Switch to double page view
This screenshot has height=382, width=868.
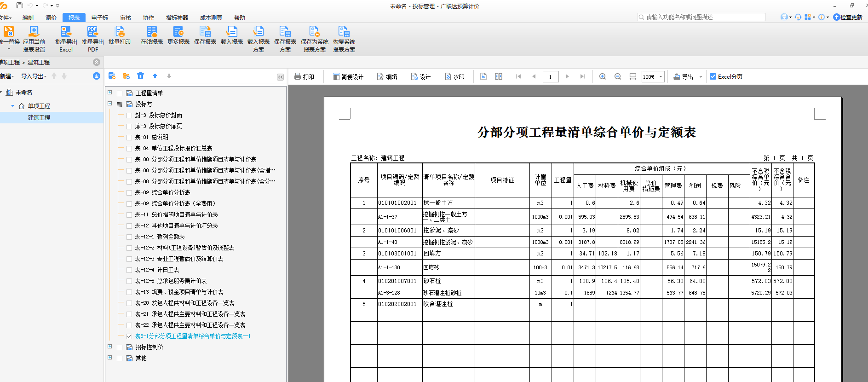(x=499, y=76)
